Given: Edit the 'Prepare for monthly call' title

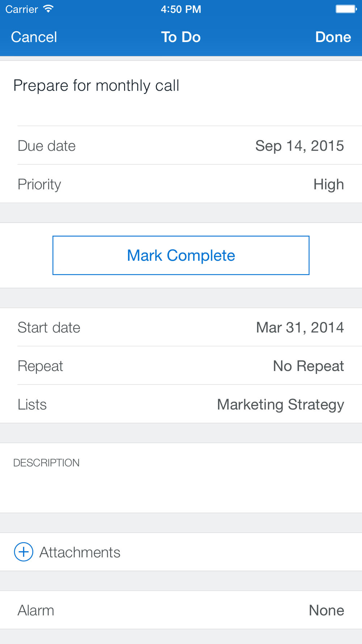Looking at the screenshot, I should 96,86.
